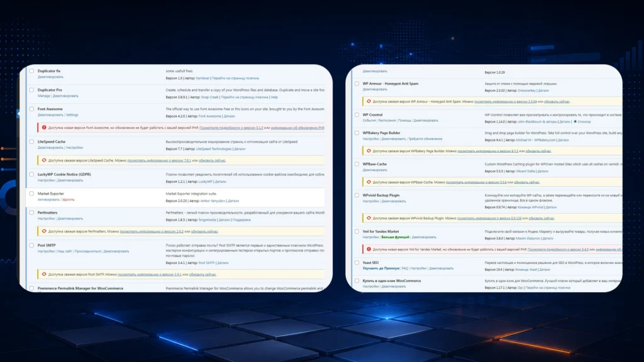
Task: Open Help link for Duplicator Pro
Action: pos(274,97)
